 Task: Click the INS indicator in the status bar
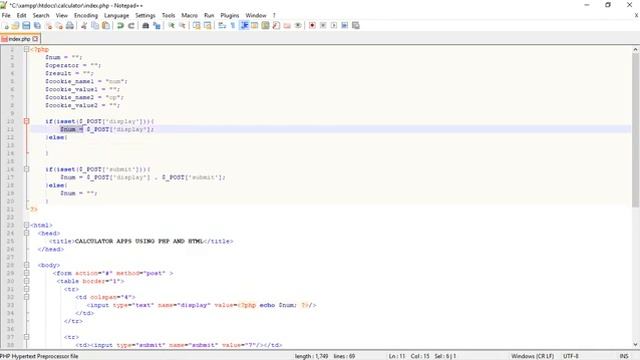pyautogui.click(x=624, y=356)
